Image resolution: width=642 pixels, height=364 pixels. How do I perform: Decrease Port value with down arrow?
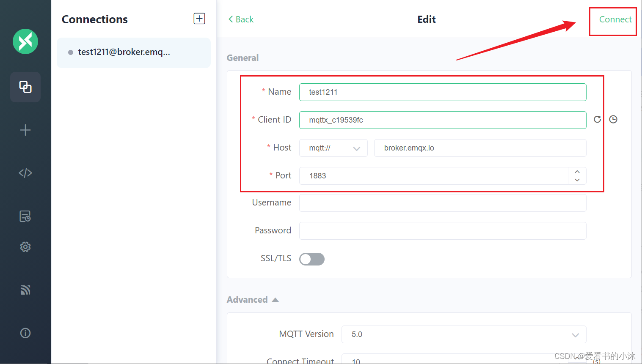coord(577,180)
